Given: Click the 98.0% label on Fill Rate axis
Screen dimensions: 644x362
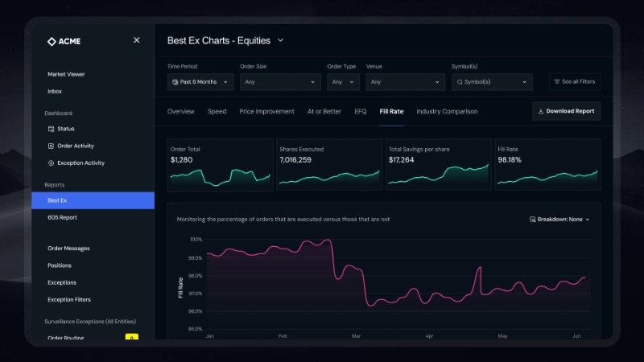Looking at the screenshot, I should [195, 276].
